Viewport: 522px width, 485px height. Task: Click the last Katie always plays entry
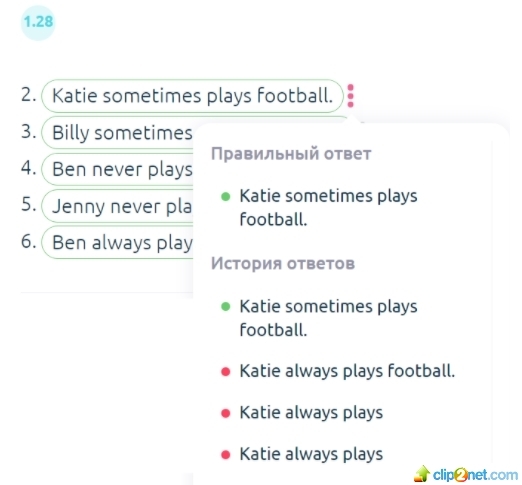311,454
